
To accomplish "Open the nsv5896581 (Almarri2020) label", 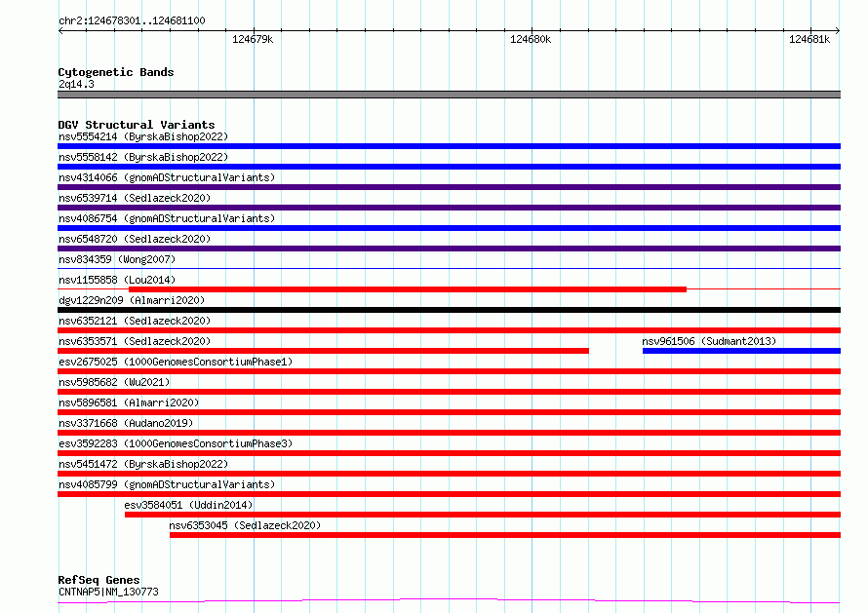I will coord(129,402).
